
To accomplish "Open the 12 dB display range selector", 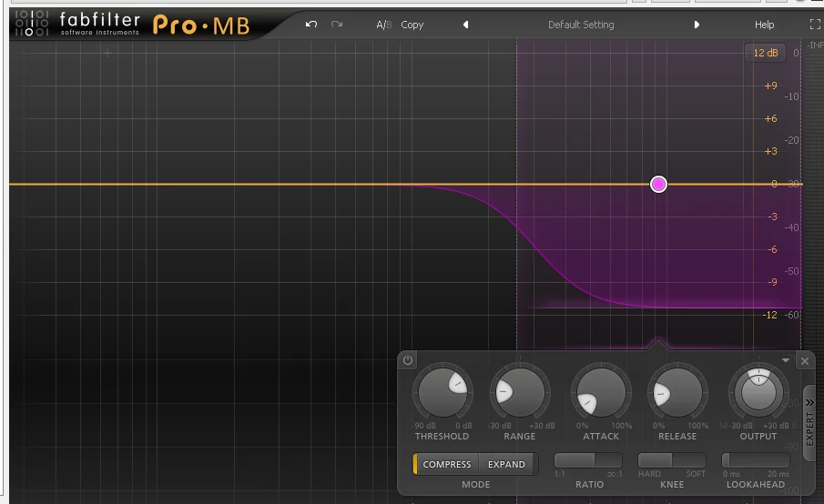I will pos(765,53).
